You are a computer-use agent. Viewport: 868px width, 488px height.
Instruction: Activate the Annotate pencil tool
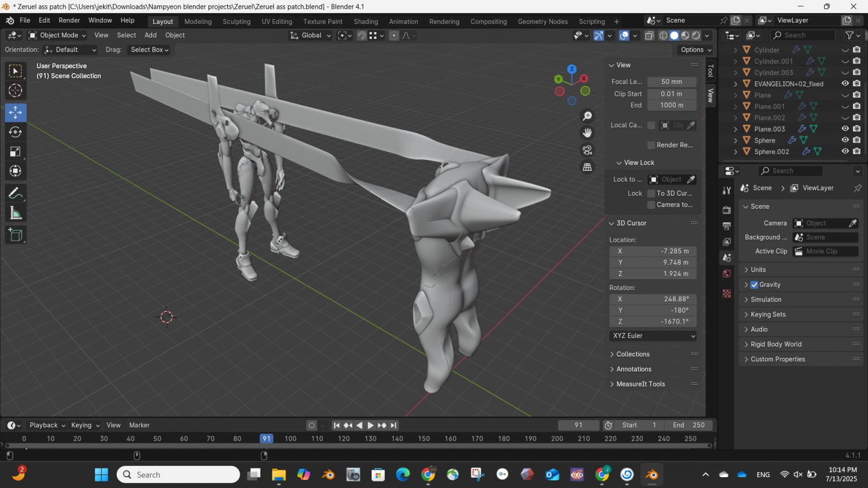15,194
